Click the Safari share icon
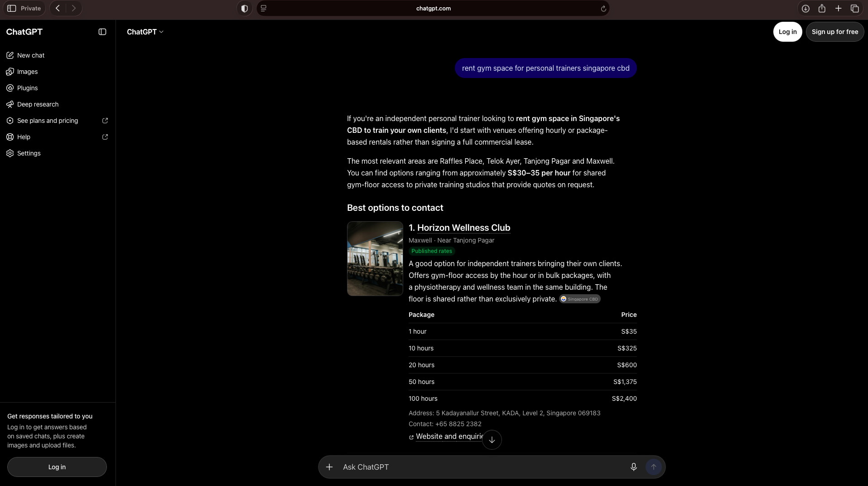868x486 pixels. 822,8
